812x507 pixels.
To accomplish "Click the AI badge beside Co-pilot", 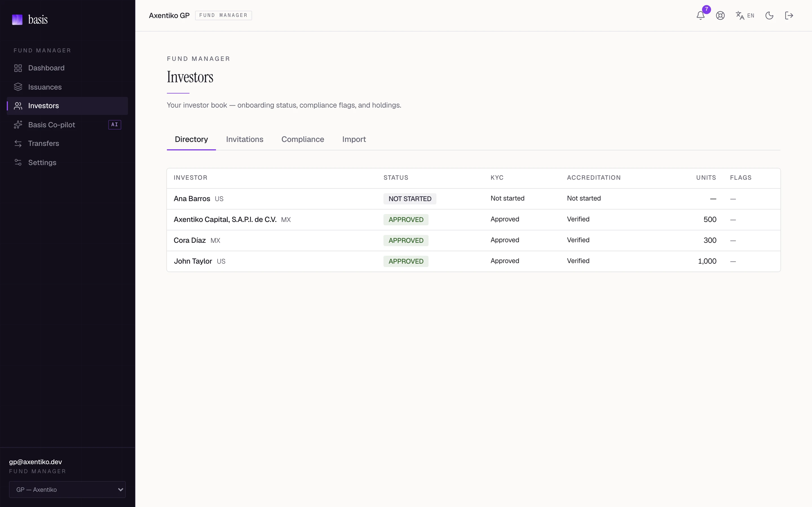I will [115, 125].
